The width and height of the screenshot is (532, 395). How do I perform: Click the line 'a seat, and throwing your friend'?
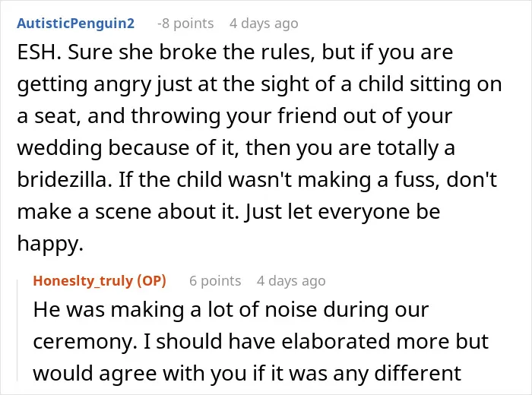point(235,116)
